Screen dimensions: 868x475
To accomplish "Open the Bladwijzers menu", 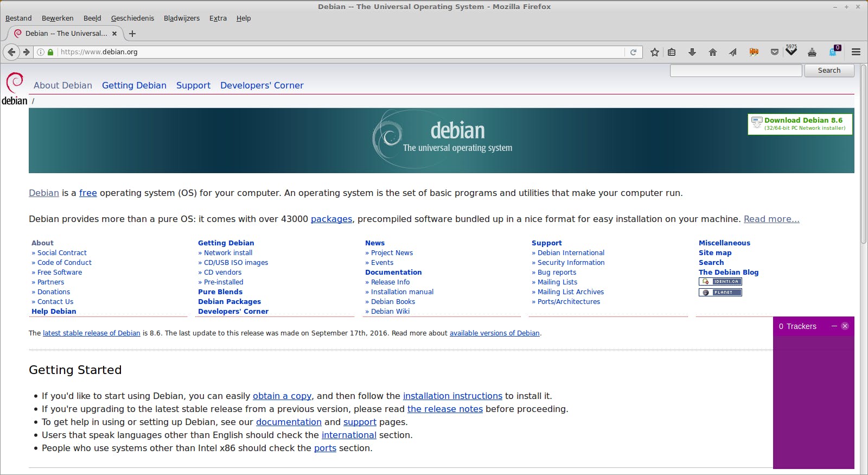I will [x=182, y=18].
